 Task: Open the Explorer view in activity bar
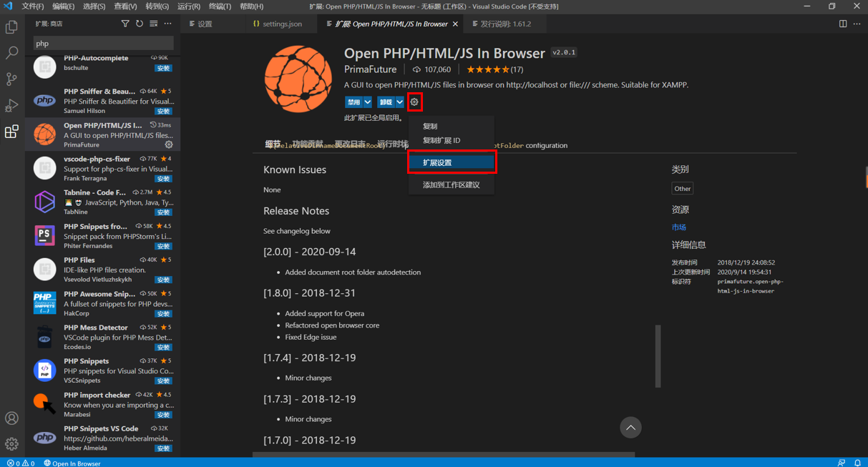click(x=11, y=27)
